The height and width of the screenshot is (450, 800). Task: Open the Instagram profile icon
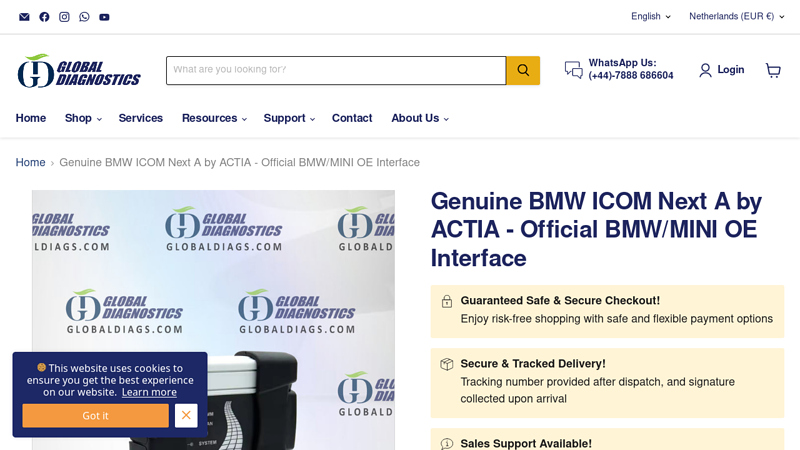(x=64, y=17)
